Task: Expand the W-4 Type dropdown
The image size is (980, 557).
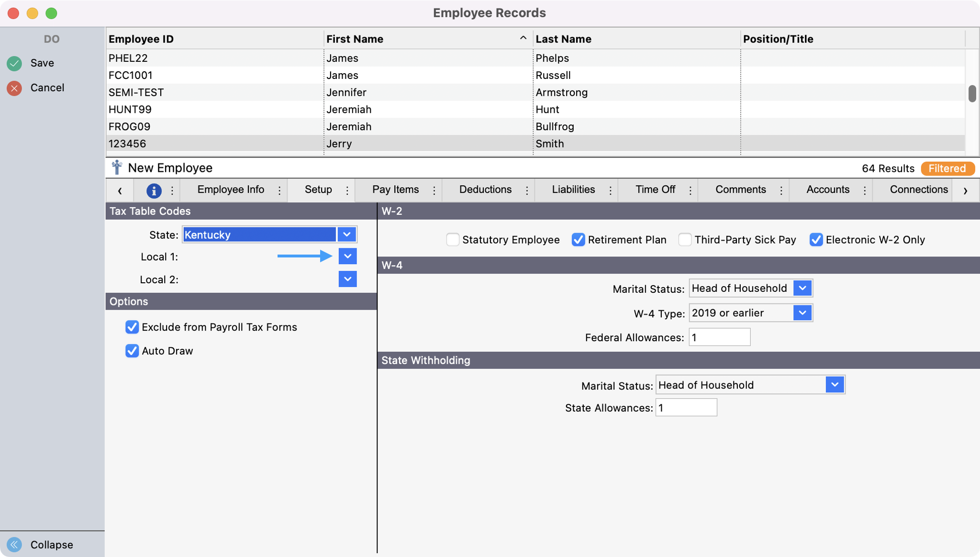Action: [x=802, y=313]
